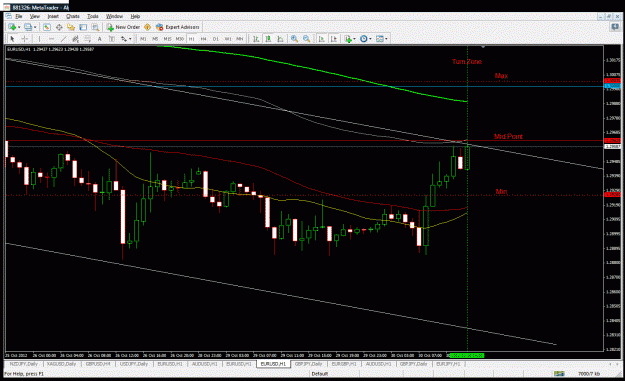The height and width of the screenshot is (381, 625).
Task: Select the crosshair tool
Action: tap(25, 39)
